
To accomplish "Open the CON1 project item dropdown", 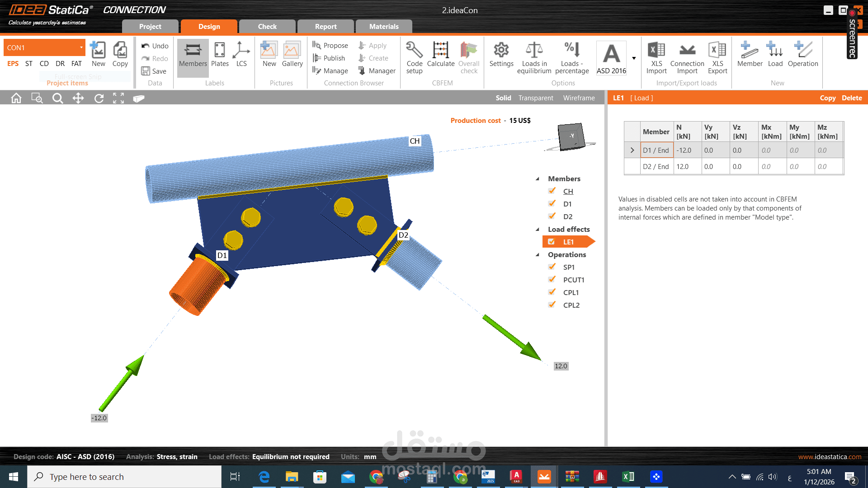I will pos(81,47).
